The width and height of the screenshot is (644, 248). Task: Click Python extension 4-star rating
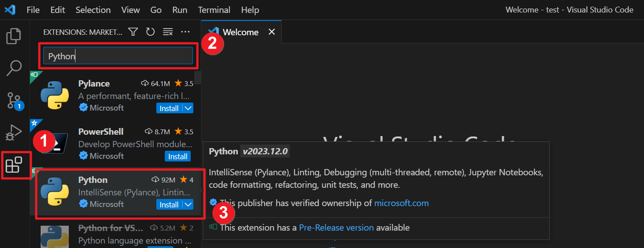187,180
